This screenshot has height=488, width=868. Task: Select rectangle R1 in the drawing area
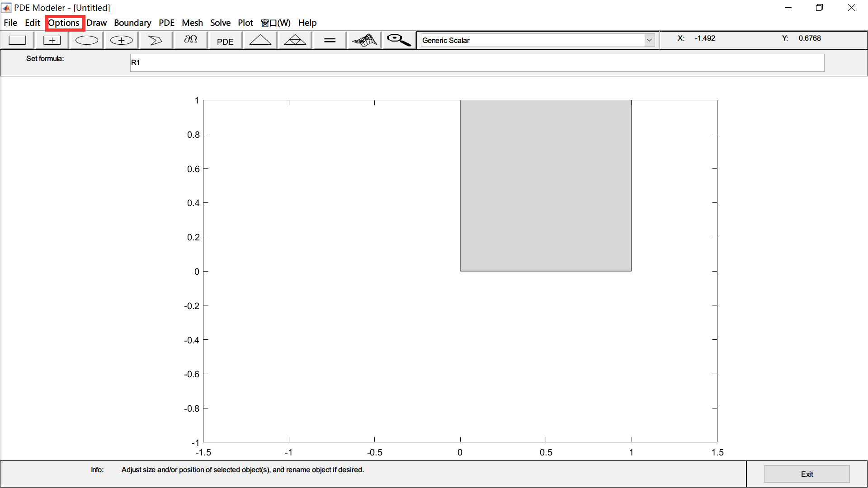point(545,185)
